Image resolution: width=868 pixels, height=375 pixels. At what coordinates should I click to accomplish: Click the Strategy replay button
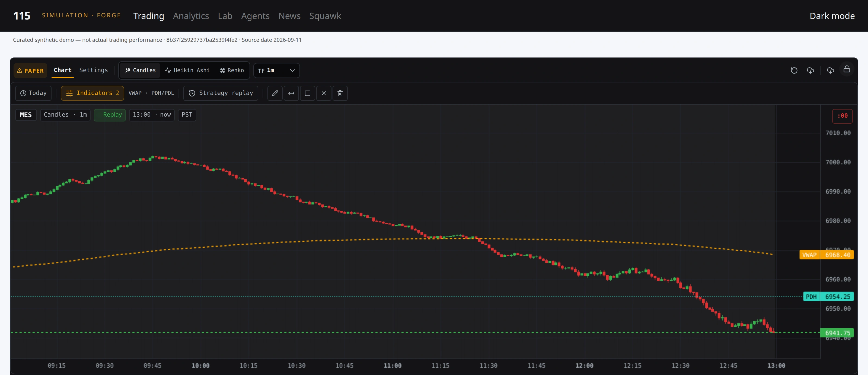coord(221,93)
